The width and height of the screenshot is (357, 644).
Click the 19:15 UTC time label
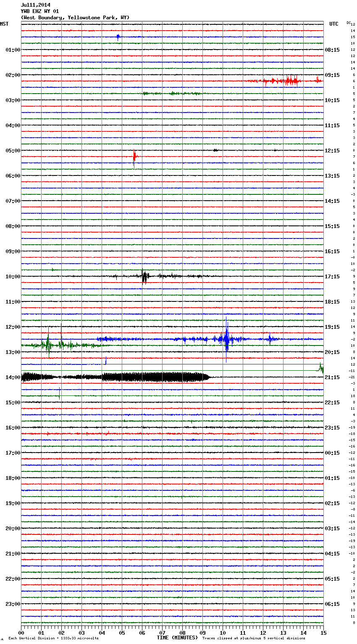(332, 327)
